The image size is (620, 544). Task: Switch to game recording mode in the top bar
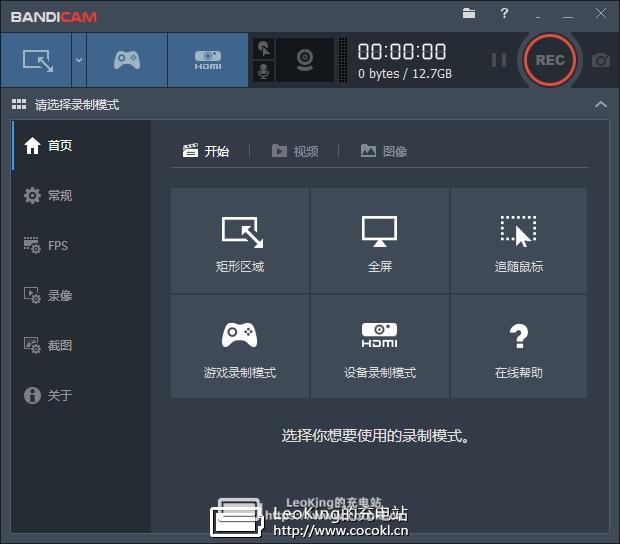[127, 60]
